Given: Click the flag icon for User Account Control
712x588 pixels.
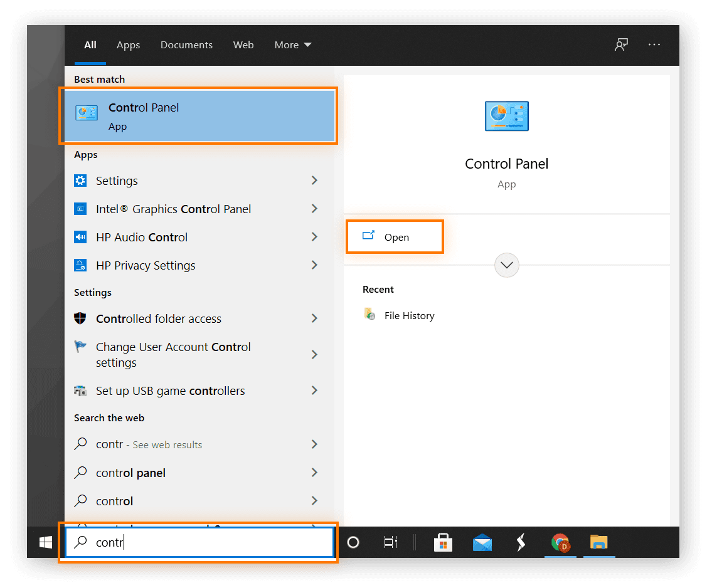Looking at the screenshot, I should [80, 347].
